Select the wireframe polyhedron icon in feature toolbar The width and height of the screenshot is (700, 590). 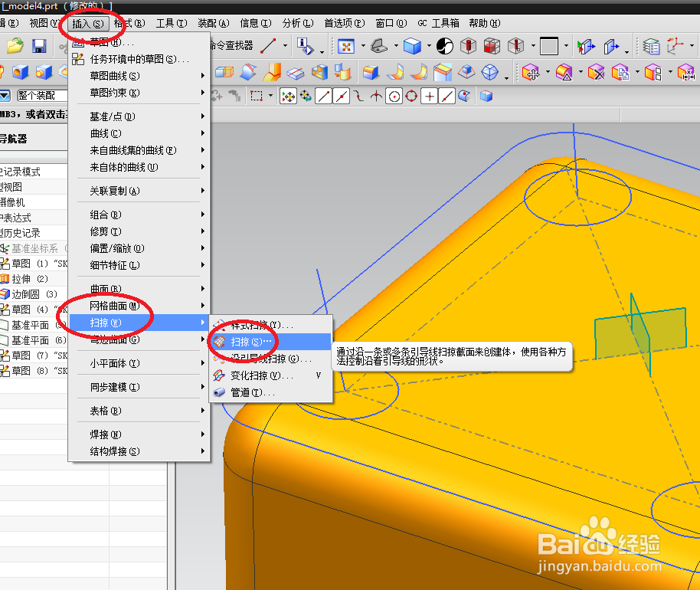(489, 72)
